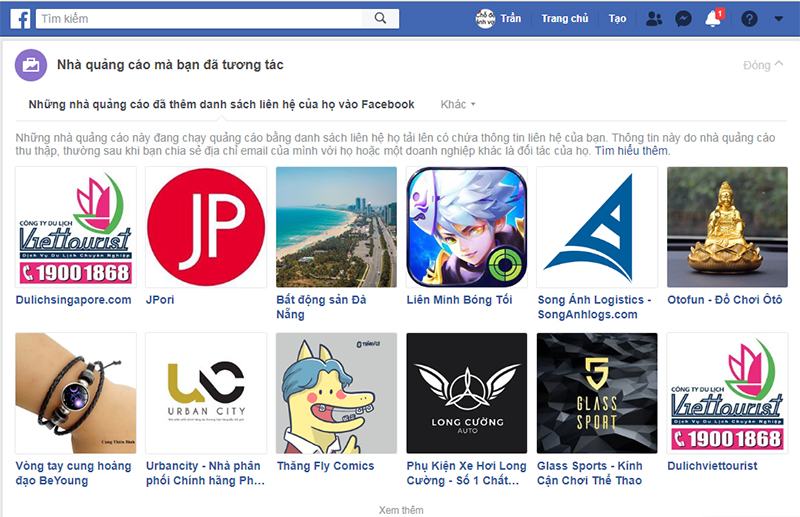800x517 pixels.
Task: Open Thăng Fly Comics text link
Action: 326,465
